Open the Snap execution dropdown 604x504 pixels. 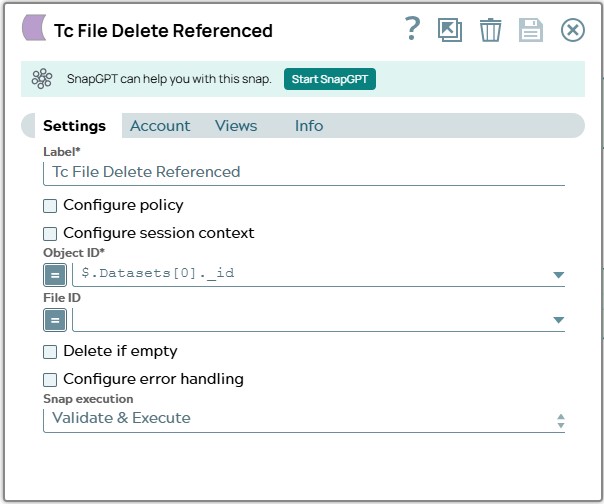[304, 420]
